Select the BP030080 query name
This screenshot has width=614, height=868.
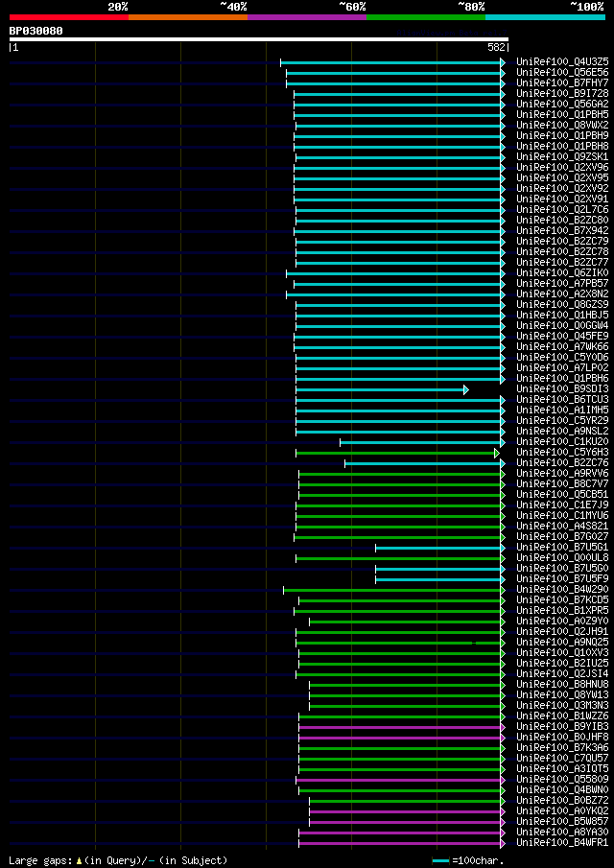[36, 31]
